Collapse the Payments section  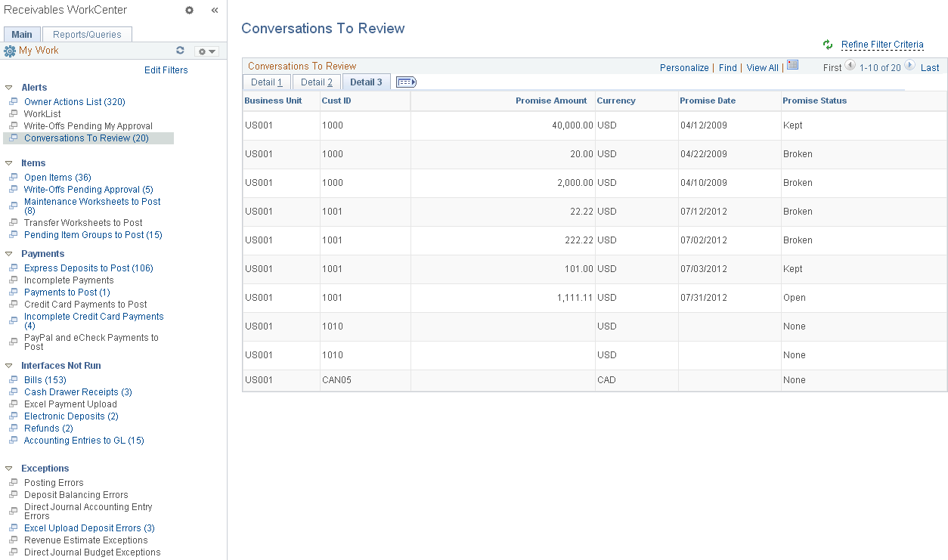(x=9, y=254)
